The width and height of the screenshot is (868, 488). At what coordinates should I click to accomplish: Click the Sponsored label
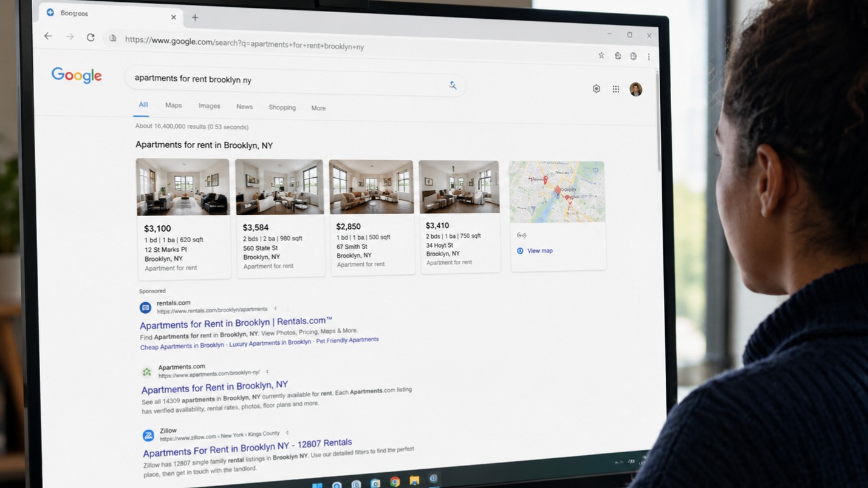tap(152, 291)
